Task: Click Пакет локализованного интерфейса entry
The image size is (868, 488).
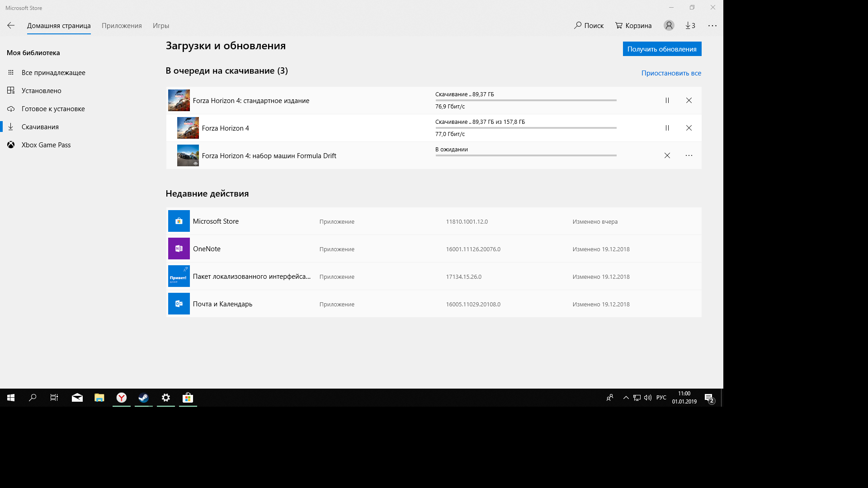Action: pos(252,277)
